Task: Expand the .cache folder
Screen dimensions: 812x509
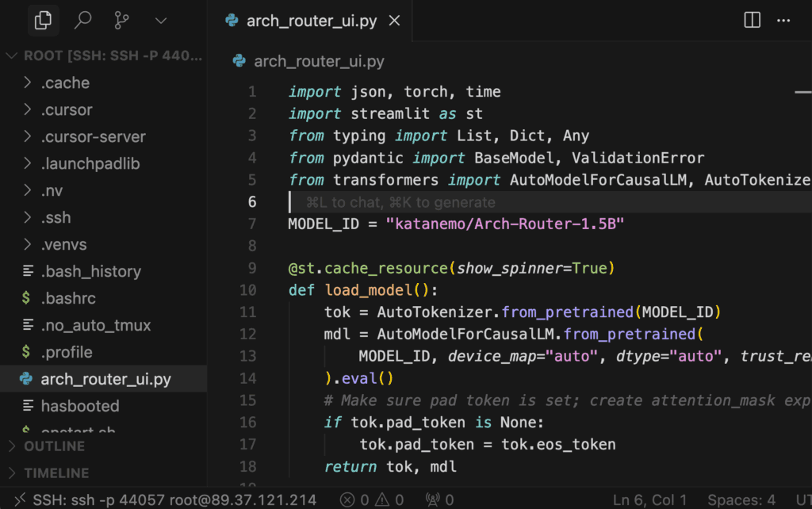Action: (x=65, y=83)
